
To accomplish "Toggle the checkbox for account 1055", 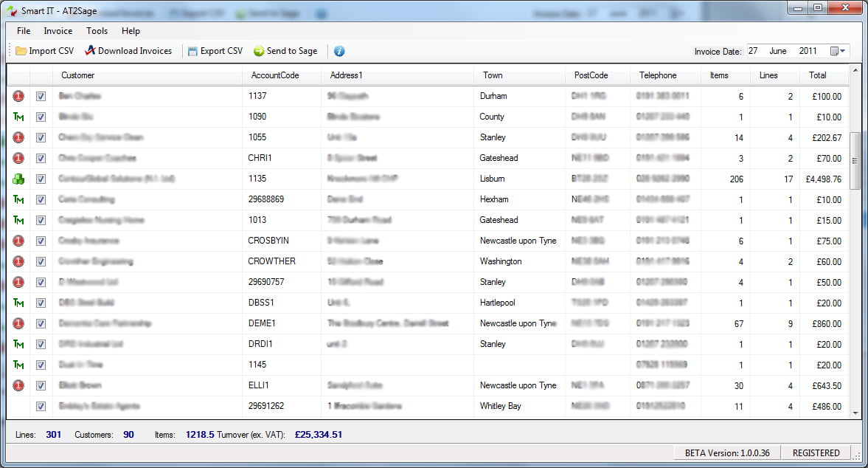I will [41, 137].
